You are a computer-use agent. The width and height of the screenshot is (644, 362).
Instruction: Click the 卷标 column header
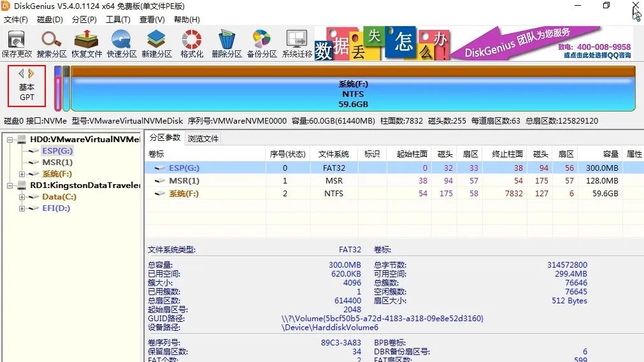(205, 154)
